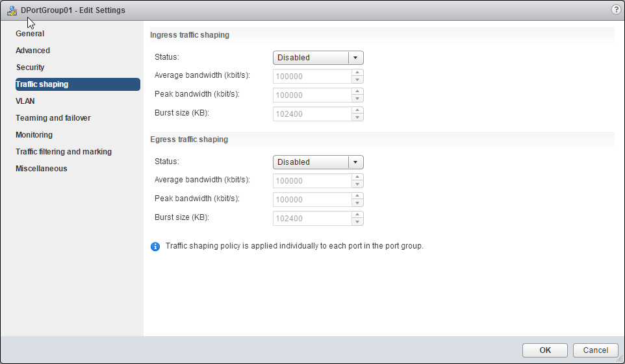
Task: Cancel the Edit Settings dialog
Action: point(595,350)
